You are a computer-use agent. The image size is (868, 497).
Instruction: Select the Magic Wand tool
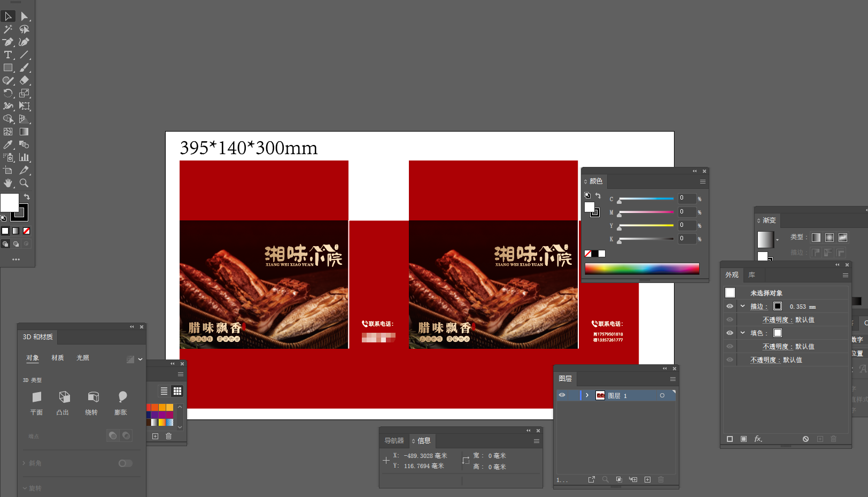8,29
